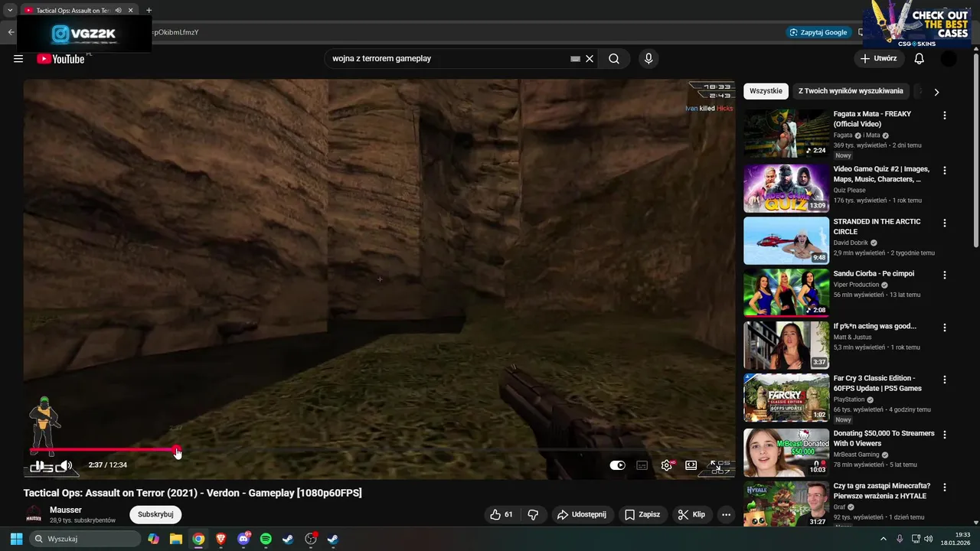This screenshot has width=980, height=551.
Task: Show next filter chips with the arrow
Action: click(x=936, y=92)
